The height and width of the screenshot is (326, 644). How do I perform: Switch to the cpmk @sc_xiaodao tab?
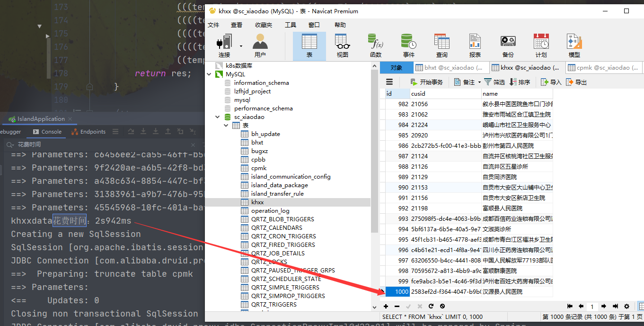[604, 68]
